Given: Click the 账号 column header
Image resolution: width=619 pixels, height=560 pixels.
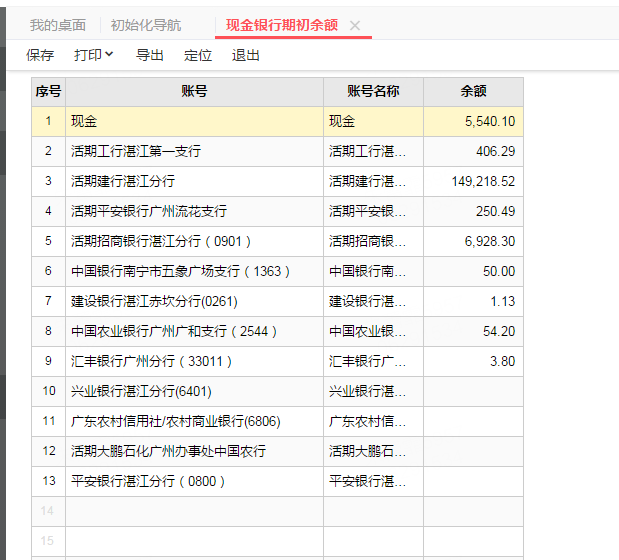Looking at the screenshot, I should pyautogui.click(x=194, y=92).
